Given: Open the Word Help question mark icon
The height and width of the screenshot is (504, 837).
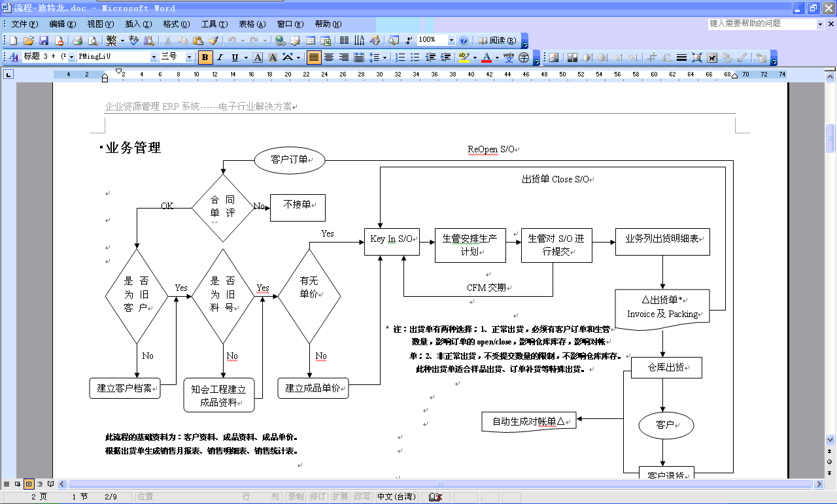Looking at the screenshot, I should [x=464, y=41].
